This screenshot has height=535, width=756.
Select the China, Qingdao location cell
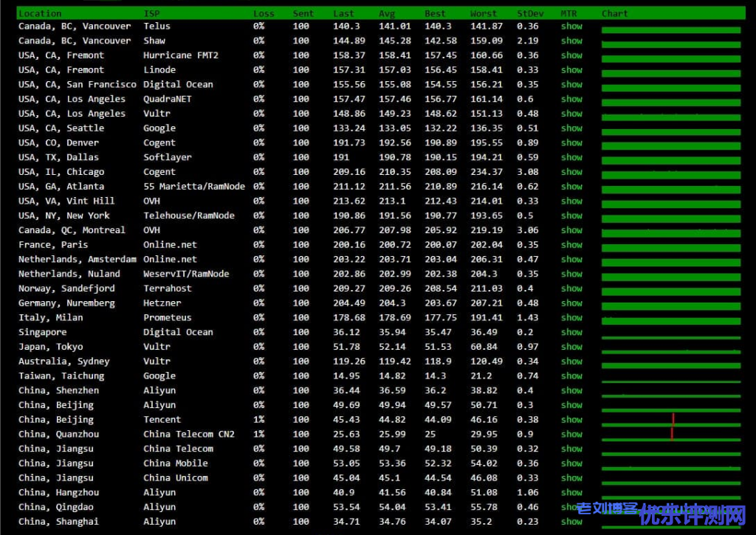tap(56, 507)
